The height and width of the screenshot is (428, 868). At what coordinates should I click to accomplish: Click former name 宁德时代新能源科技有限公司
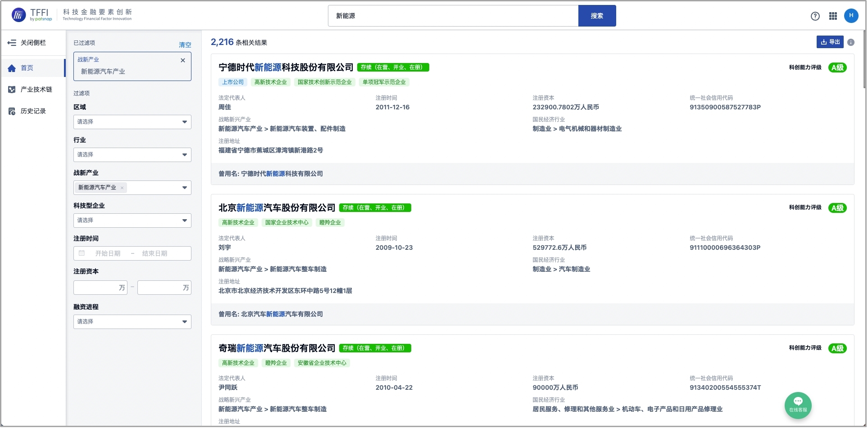tap(282, 174)
